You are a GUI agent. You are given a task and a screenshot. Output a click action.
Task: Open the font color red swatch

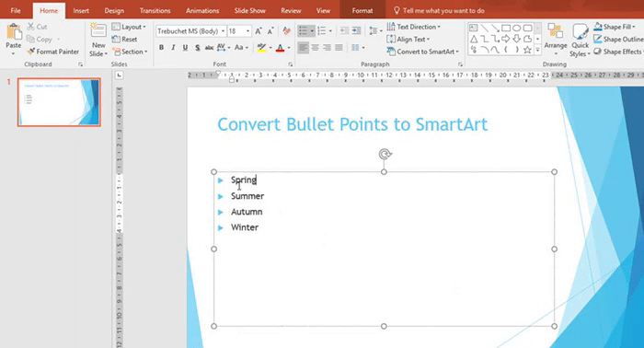tap(280, 48)
